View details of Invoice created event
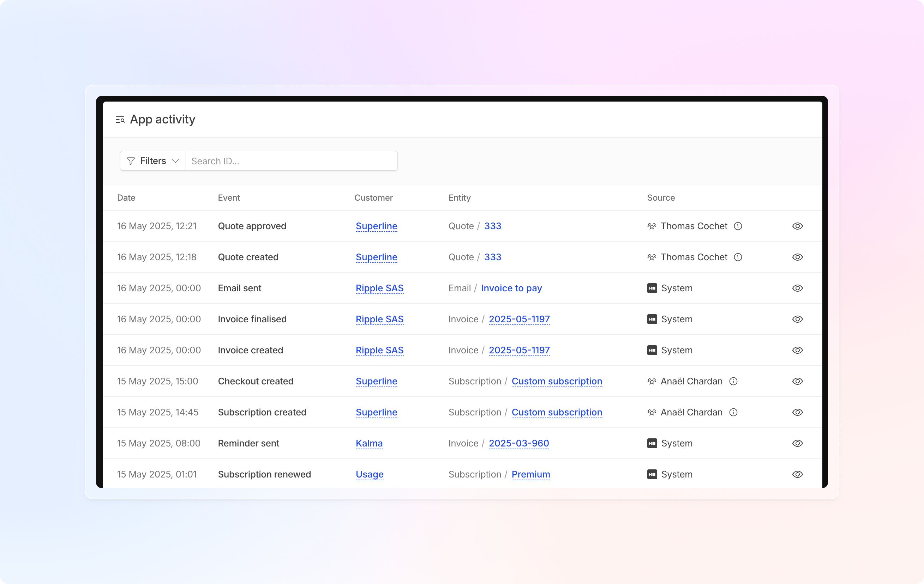The height and width of the screenshot is (584, 924). pos(797,351)
